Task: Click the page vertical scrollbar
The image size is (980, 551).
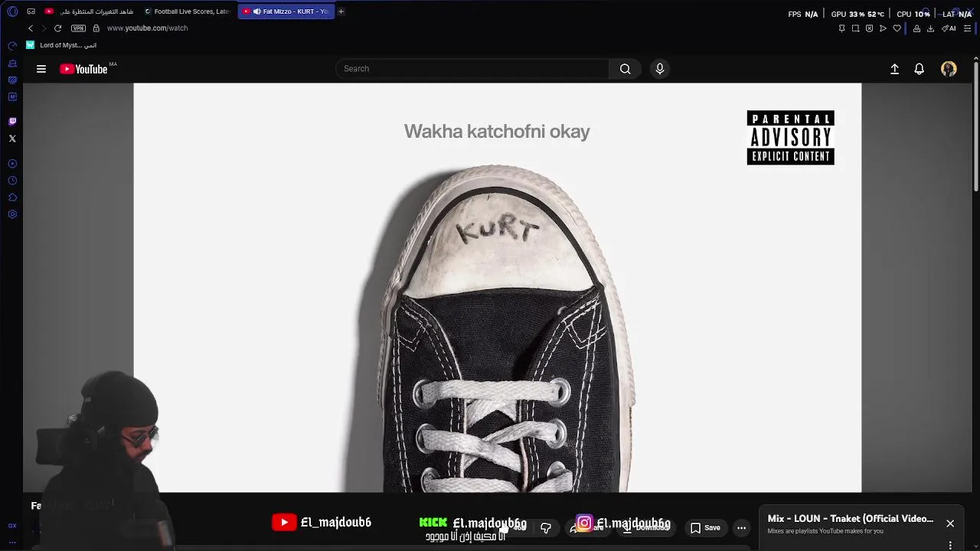Action: click(x=975, y=126)
